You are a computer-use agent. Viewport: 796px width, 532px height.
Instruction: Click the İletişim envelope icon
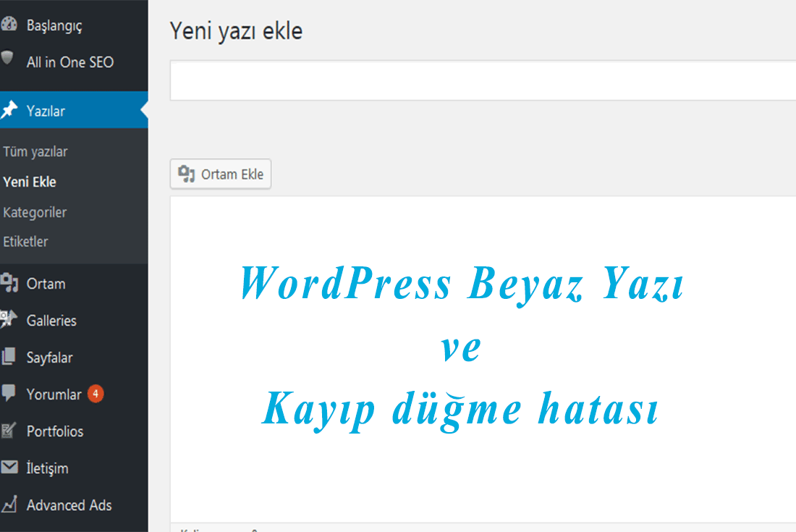(9, 467)
